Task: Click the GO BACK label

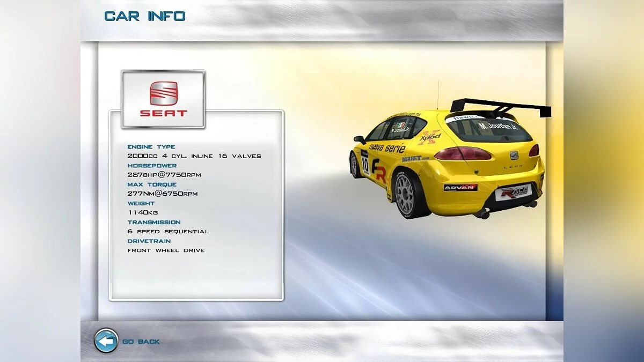Action: click(x=141, y=342)
